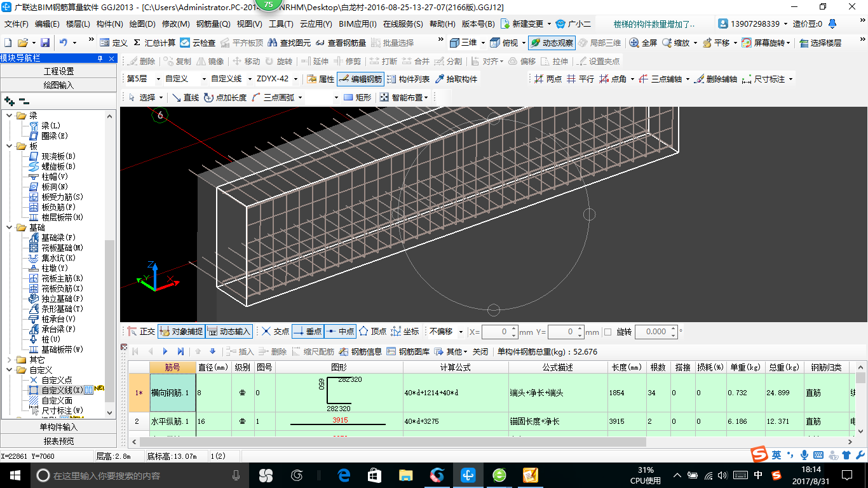Open 查看钢筋量 rebar quantity view

pos(341,43)
